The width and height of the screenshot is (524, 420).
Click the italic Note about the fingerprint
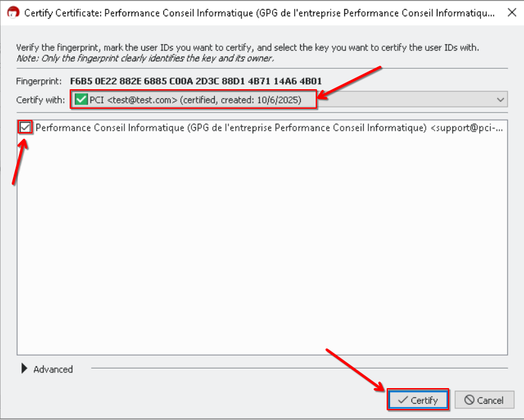coord(145,58)
